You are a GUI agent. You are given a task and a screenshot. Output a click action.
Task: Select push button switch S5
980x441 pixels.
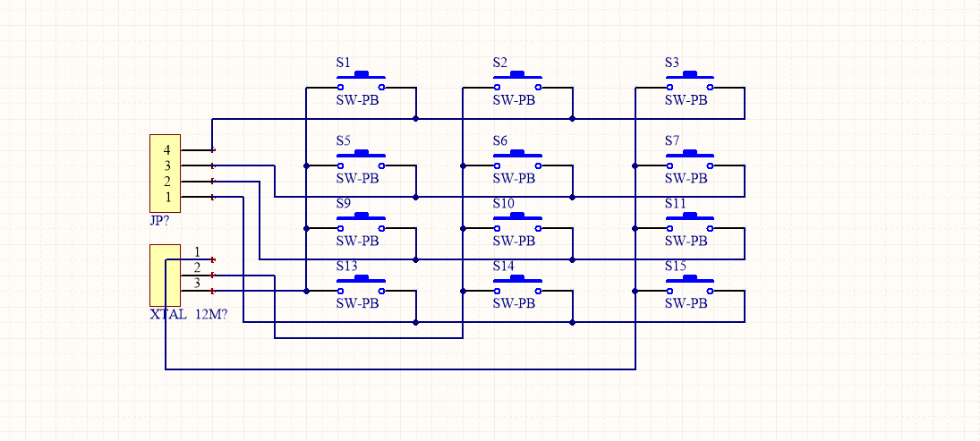click(361, 160)
